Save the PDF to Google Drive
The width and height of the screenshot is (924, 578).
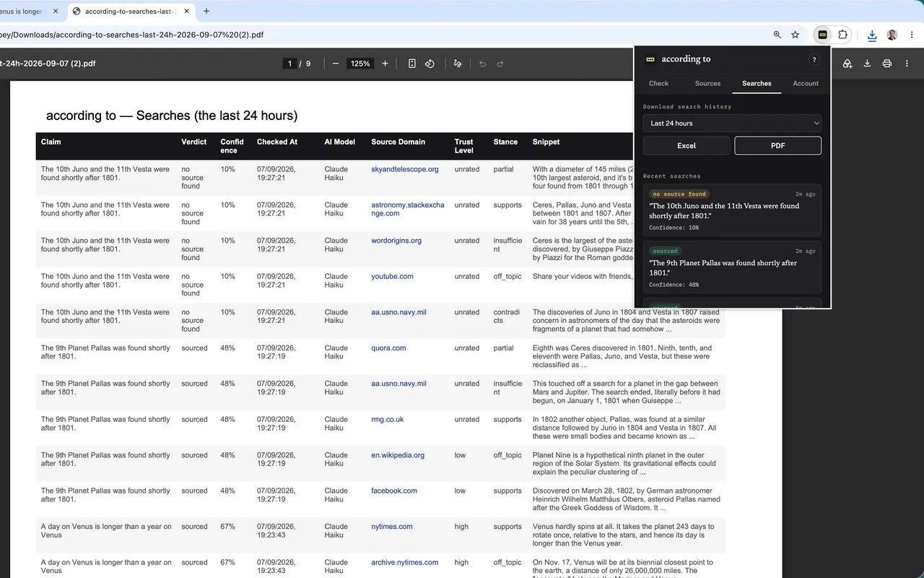[x=847, y=64]
